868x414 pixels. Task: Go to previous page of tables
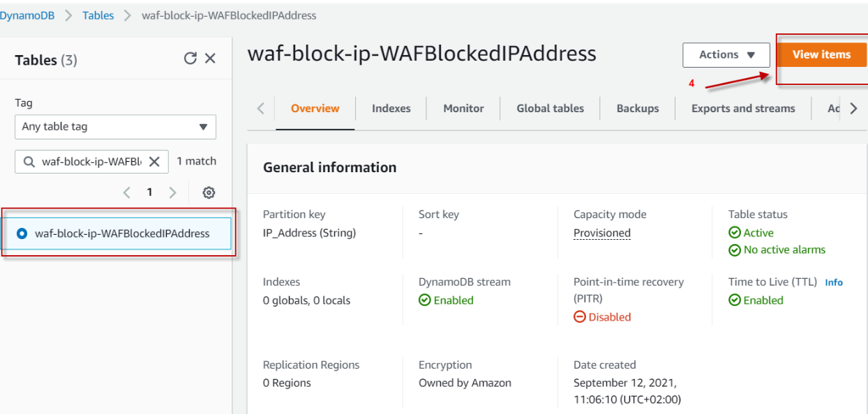tap(126, 193)
